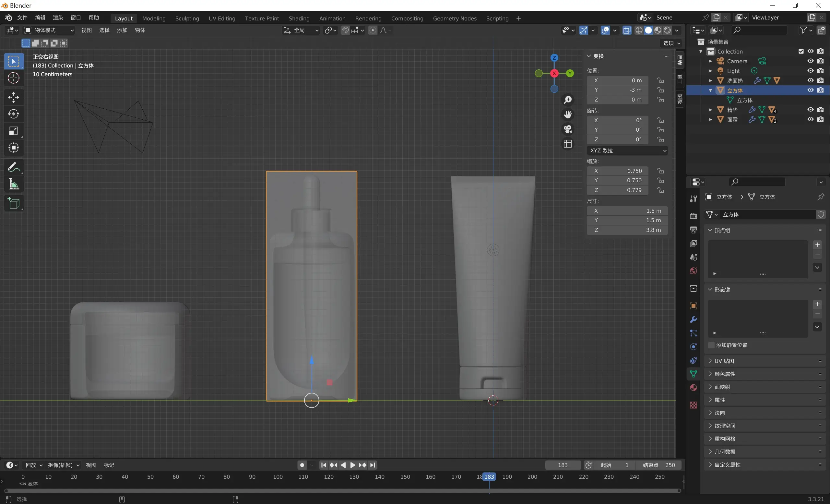Click the scale Z value field 0.779
This screenshot has height=504, width=830.
617,190
